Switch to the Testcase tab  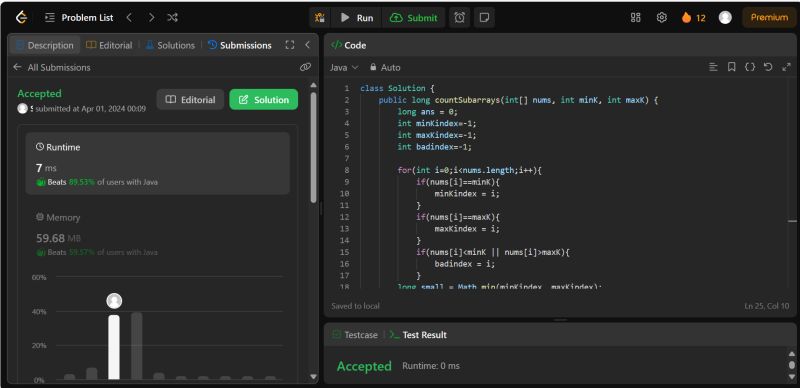point(355,335)
